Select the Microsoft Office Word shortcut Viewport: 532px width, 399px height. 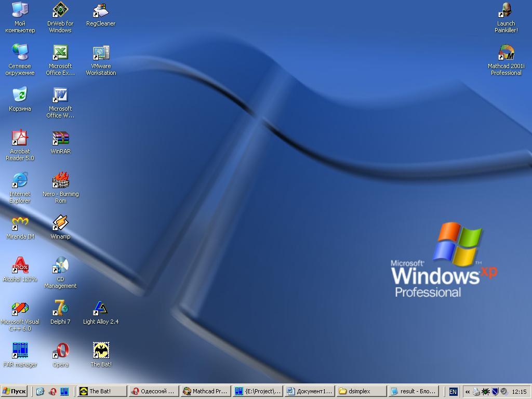60,102
